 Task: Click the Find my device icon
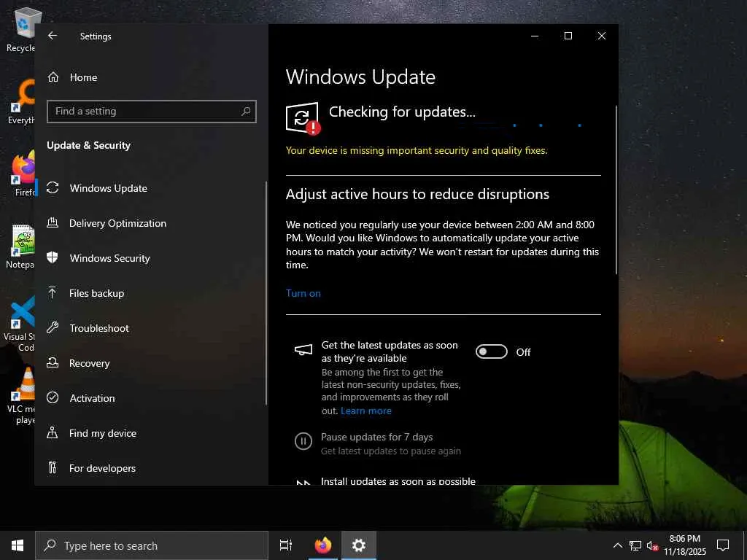pos(53,433)
